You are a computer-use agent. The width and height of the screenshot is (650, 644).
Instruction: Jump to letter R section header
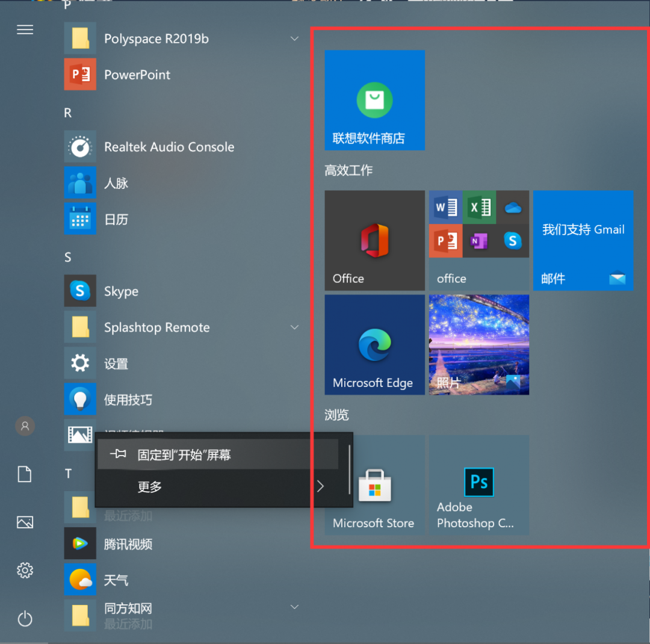(68, 113)
